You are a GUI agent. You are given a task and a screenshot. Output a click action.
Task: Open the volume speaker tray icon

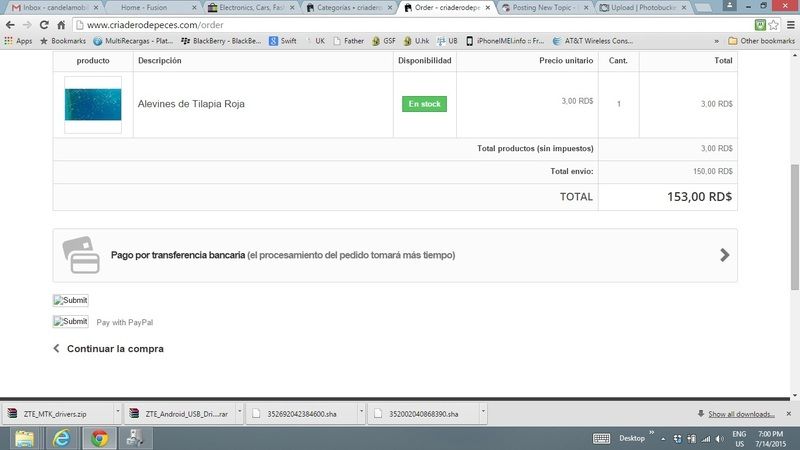click(x=720, y=439)
